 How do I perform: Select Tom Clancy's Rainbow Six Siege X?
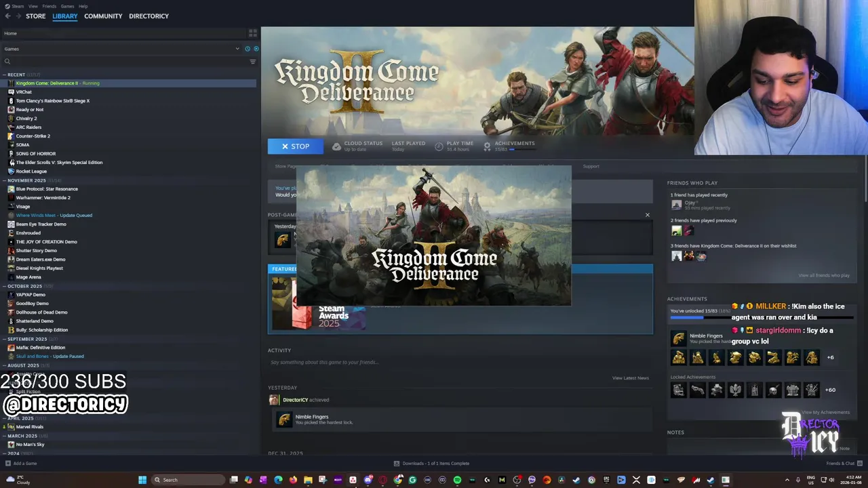click(53, 101)
